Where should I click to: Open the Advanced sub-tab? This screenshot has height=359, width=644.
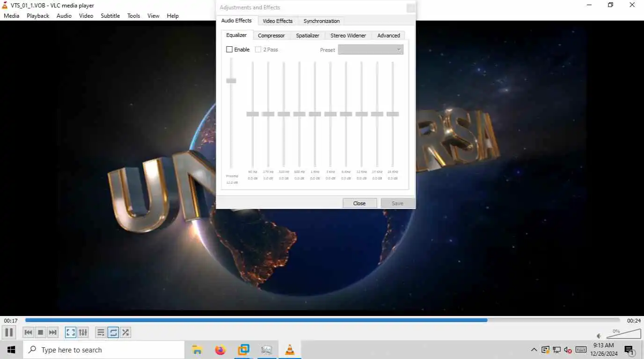(388, 36)
